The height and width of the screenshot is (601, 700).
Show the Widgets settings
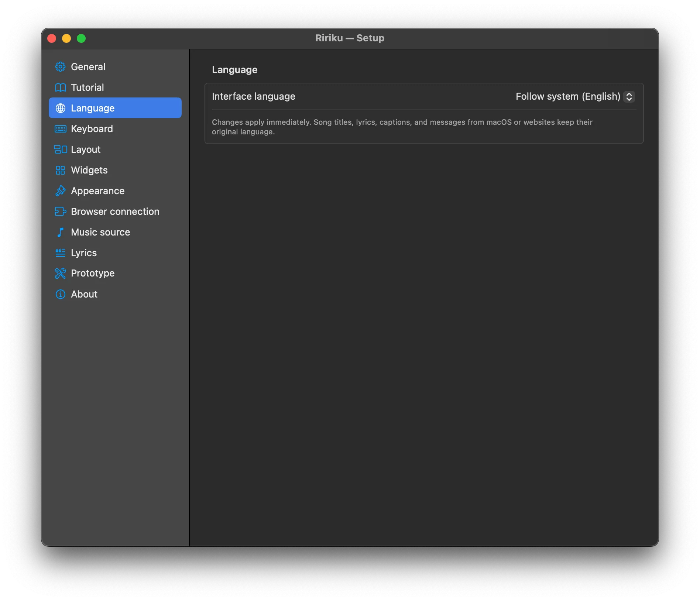tap(115, 170)
